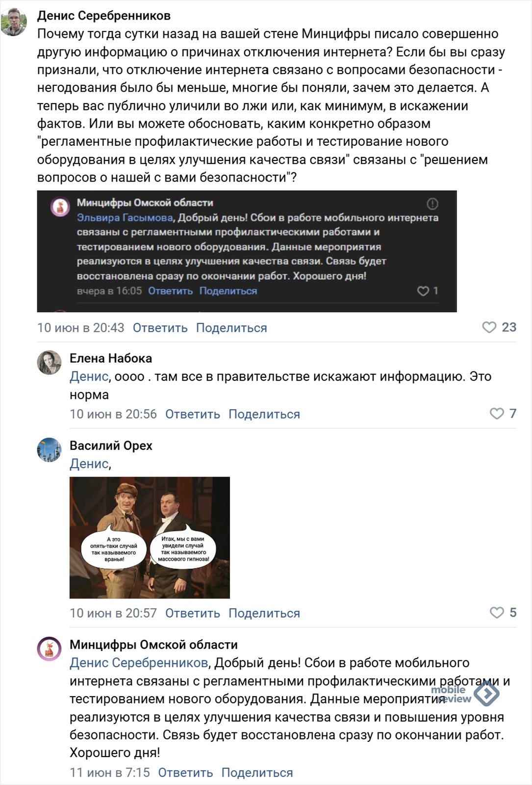The width and height of the screenshot is (532, 785).
Task: Reply to Минцифры's 11 июн comment
Action: [185, 773]
